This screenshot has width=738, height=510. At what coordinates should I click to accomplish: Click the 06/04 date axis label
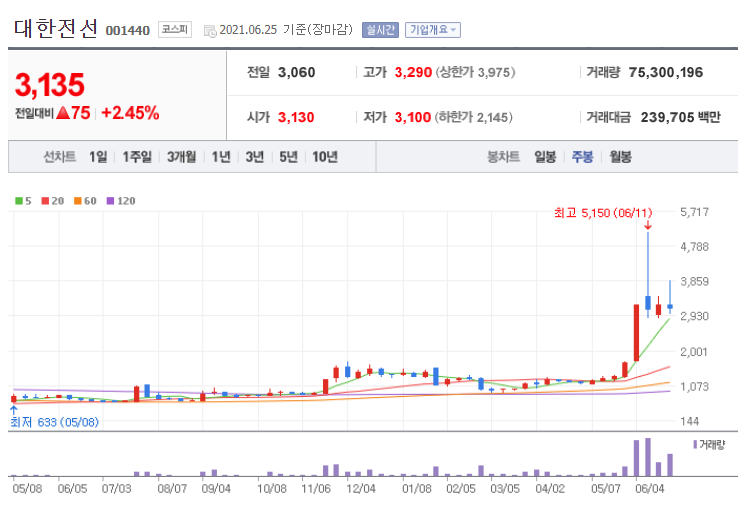tap(650, 489)
